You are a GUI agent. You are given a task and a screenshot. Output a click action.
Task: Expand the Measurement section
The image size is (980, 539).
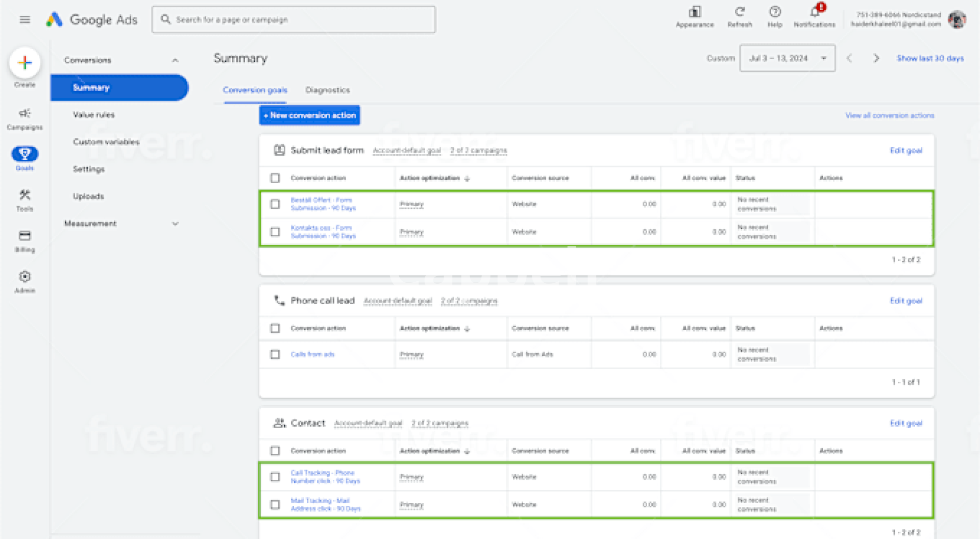[175, 224]
